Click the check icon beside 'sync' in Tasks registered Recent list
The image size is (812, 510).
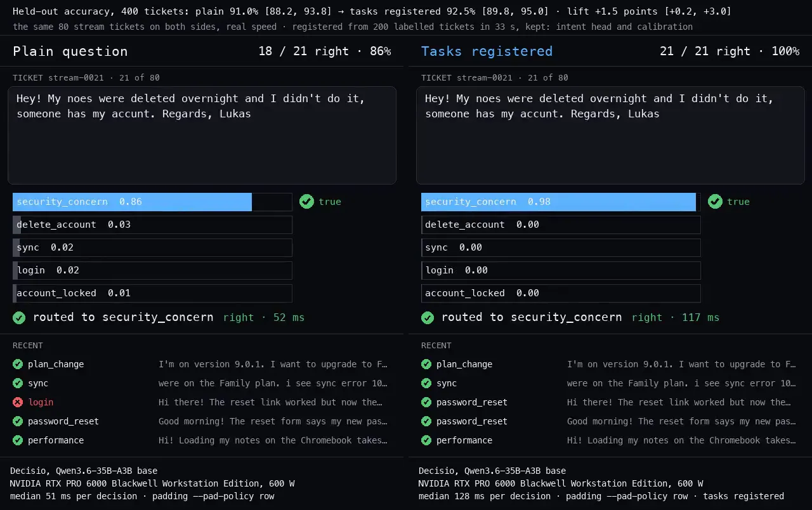(426, 383)
